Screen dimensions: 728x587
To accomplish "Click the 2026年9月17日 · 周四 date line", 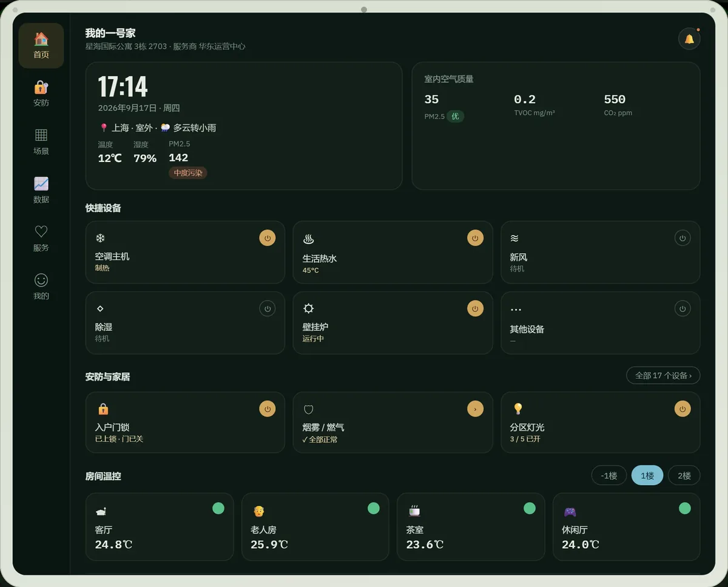I will click(139, 108).
